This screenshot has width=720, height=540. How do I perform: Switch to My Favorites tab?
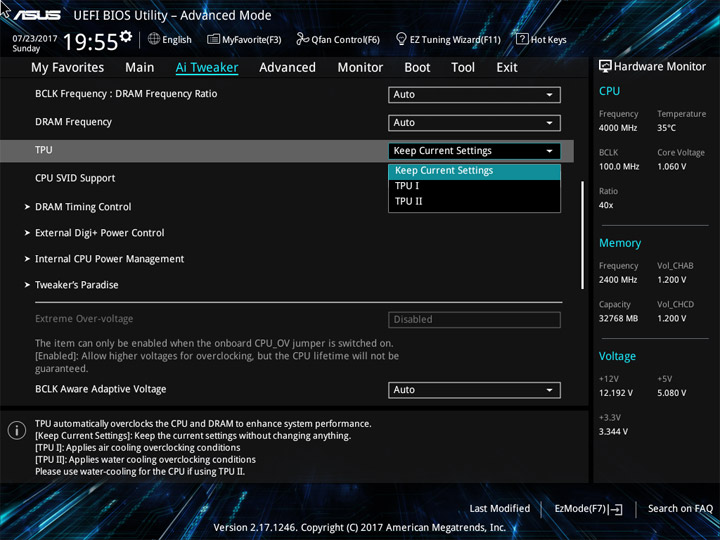[68, 68]
